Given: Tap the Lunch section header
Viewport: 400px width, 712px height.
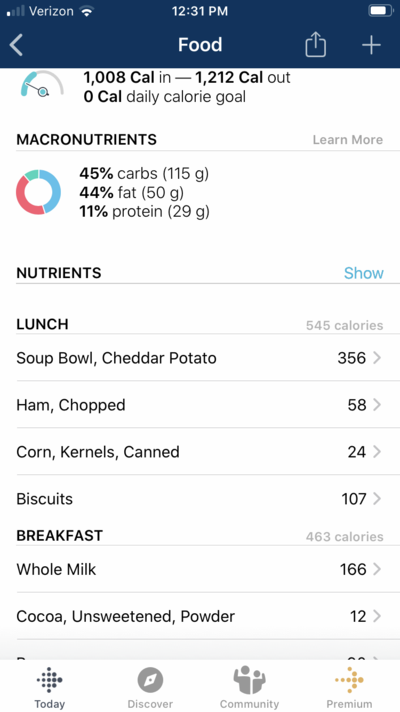Looking at the screenshot, I should pos(42,324).
